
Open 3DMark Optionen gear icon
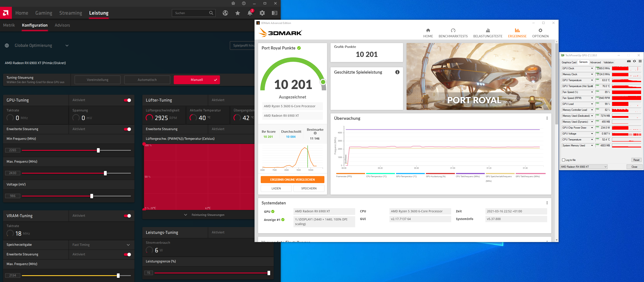(540, 31)
